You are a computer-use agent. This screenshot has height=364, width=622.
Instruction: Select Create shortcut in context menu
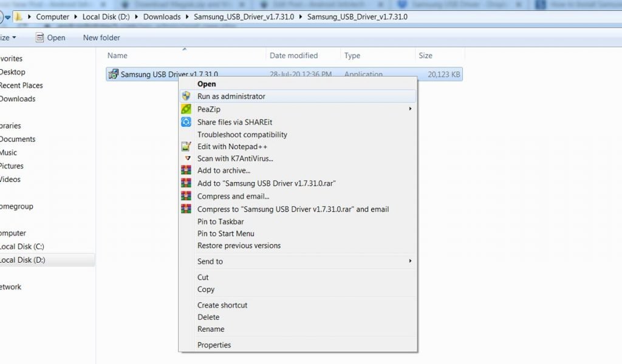[x=222, y=305]
